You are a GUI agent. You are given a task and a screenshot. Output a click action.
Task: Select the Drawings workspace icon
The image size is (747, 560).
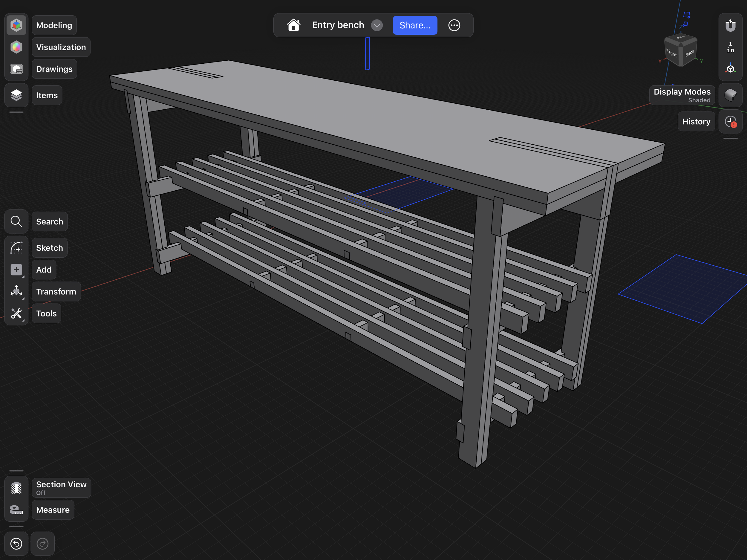click(x=16, y=69)
